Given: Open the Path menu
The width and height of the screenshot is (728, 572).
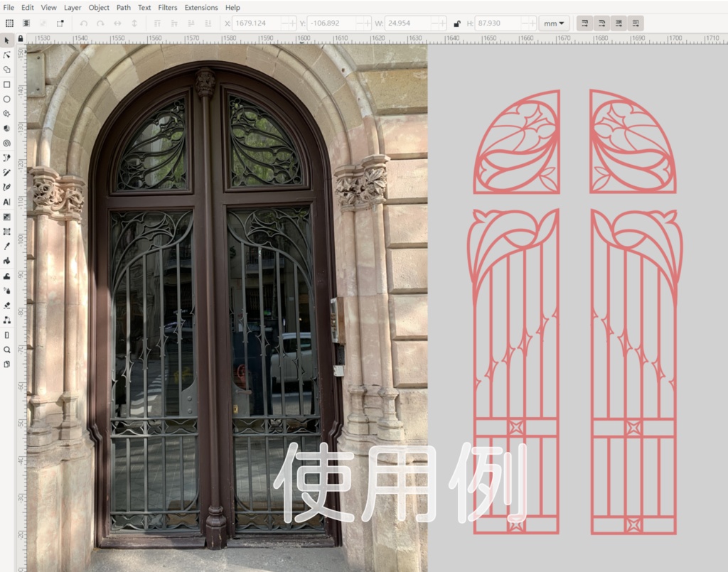Looking at the screenshot, I should tap(124, 7).
